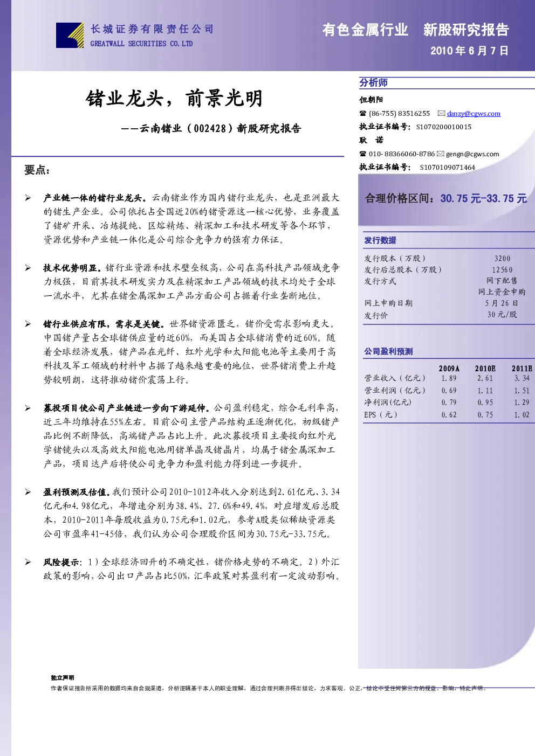The height and width of the screenshot is (756, 535).
Task: Click the 2011E column header
Action: coord(522,369)
